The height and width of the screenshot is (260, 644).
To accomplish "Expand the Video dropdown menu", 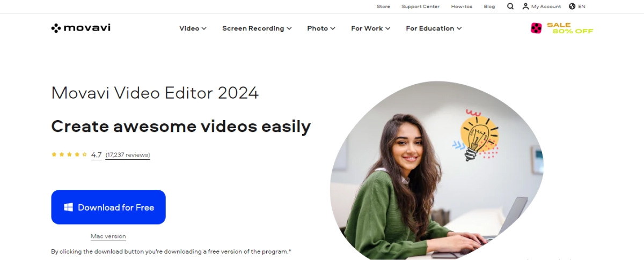I will pos(193,28).
